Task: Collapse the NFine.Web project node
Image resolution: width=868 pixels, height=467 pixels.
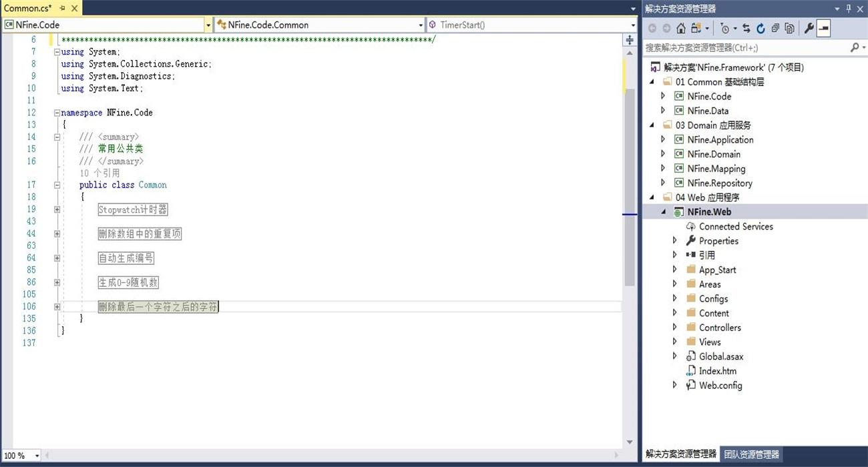Action: 663,212
